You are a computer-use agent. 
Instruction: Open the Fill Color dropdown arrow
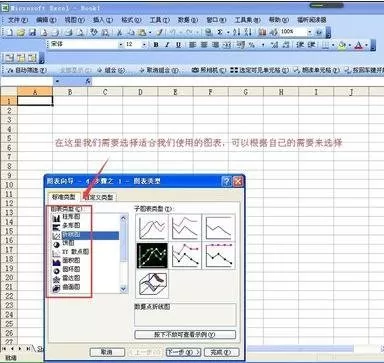[349, 45]
